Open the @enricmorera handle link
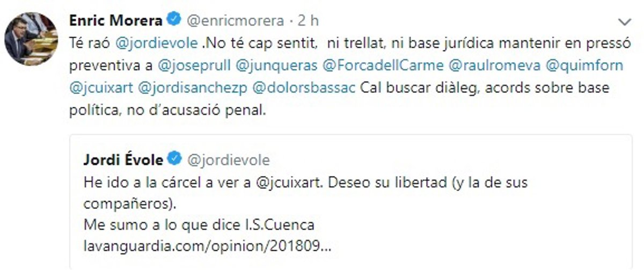The height and width of the screenshot is (270, 644). [x=235, y=21]
